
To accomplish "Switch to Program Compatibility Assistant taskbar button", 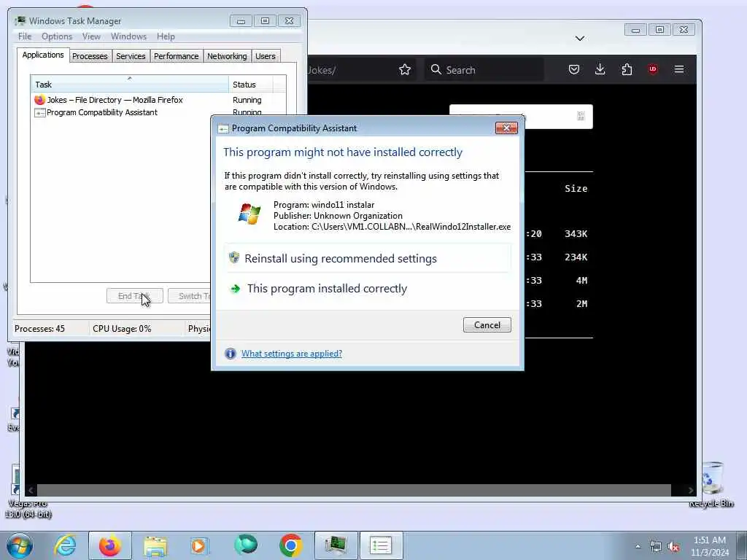I will [x=381, y=545].
